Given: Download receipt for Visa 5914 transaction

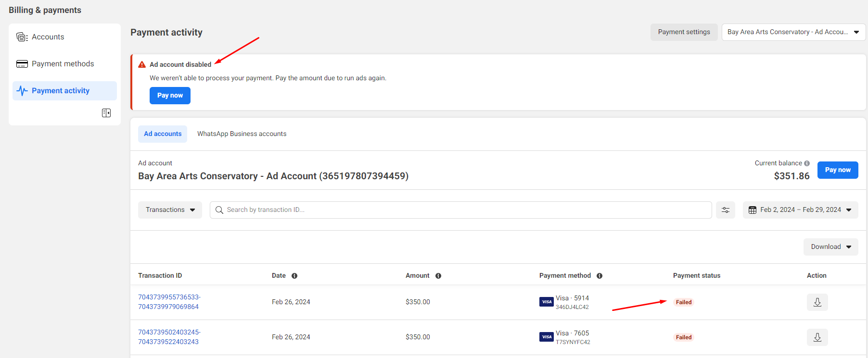Looking at the screenshot, I should click(x=817, y=302).
